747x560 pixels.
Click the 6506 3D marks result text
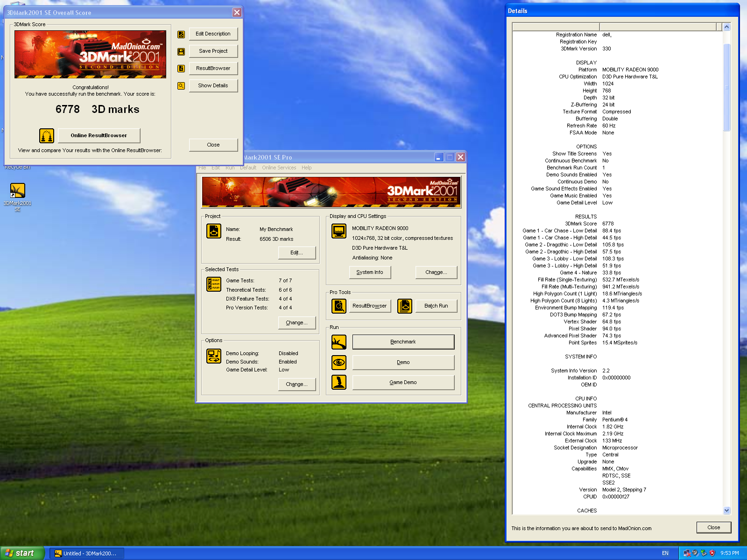[276, 239]
